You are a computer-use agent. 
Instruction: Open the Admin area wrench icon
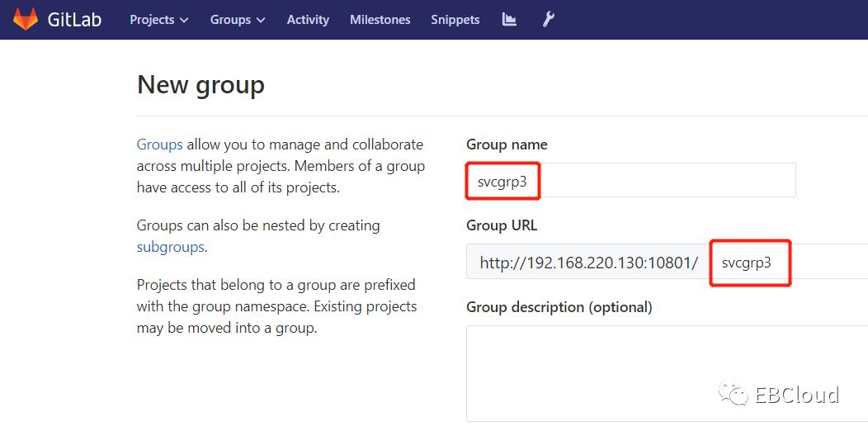[x=548, y=19]
